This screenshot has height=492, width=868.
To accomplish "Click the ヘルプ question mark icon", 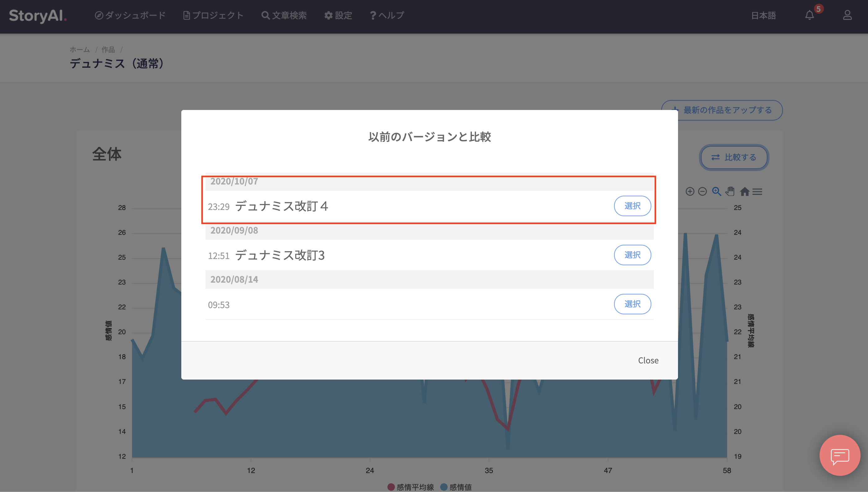I will [x=373, y=15].
